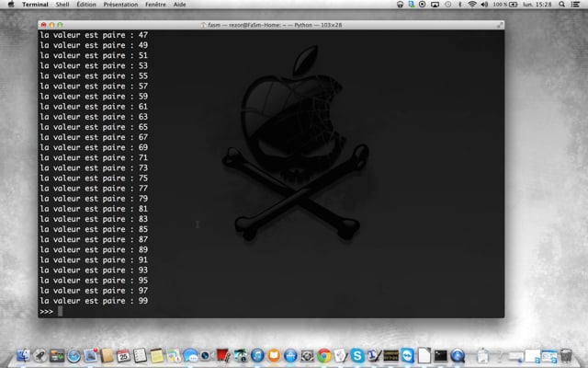This screenshot has height=368, width=588.
Task: Open QuickTime Player icon in Dock
Action: point(458,355)
